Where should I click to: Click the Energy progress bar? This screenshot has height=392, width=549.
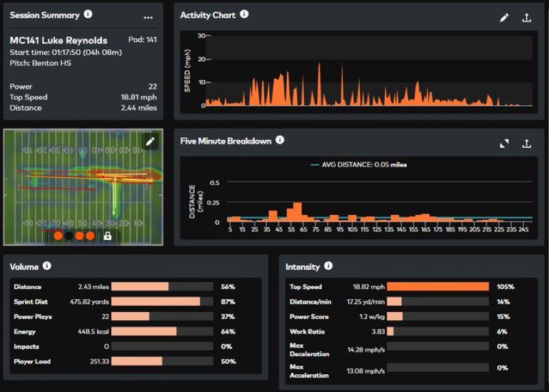click(162, 331)
